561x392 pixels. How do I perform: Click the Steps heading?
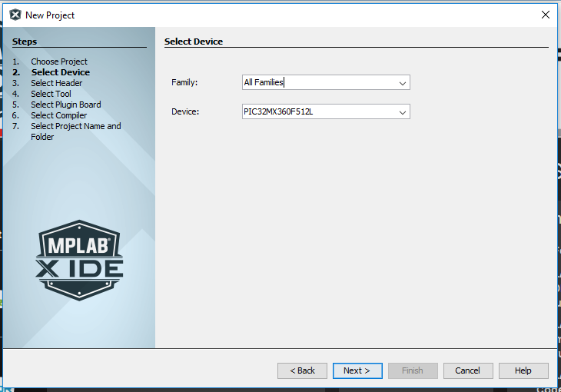coord(25,42)
